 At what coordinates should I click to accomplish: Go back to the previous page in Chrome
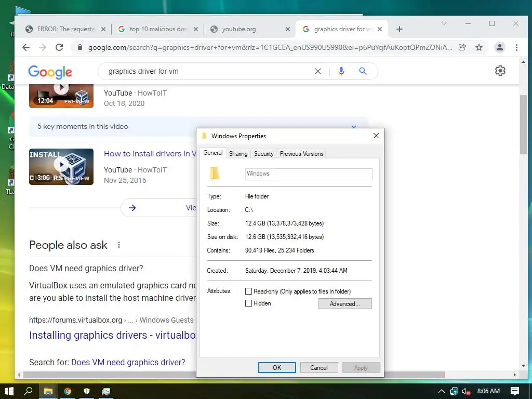(x=26, y=47)
